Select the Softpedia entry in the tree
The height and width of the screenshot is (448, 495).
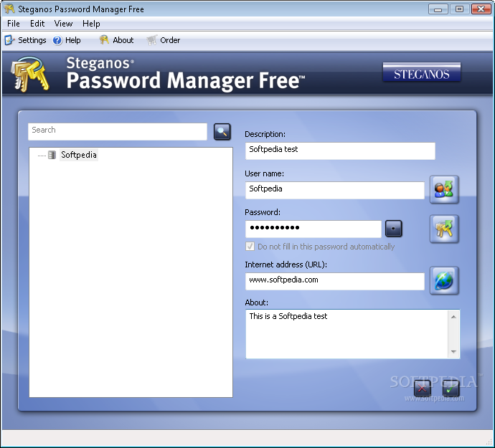[x=79, y=155]
